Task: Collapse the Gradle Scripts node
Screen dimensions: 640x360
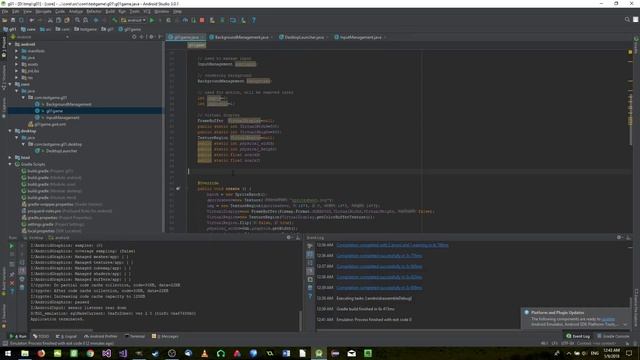Action: click(x=10, y=164)
